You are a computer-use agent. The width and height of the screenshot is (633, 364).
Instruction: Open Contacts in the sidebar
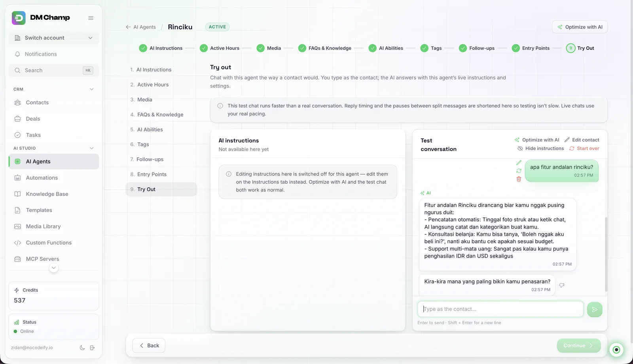pyautogui.click(x=53, y=103)
